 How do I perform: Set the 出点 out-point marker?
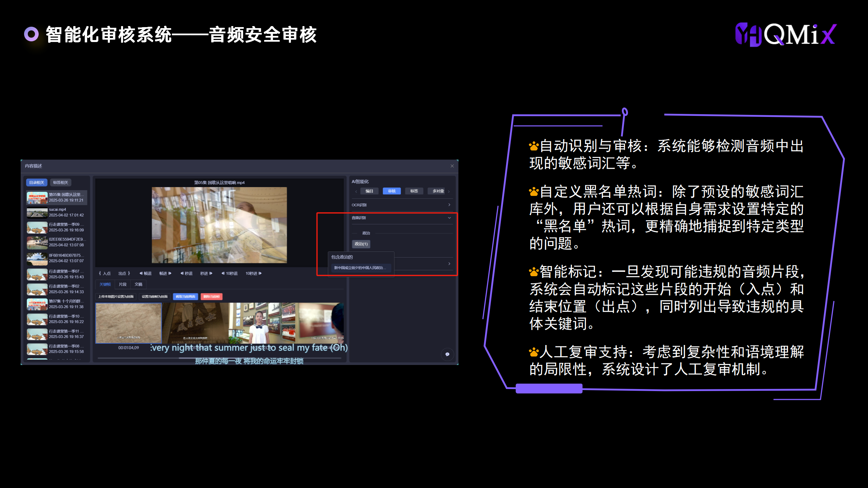click(x=124, y=273)
